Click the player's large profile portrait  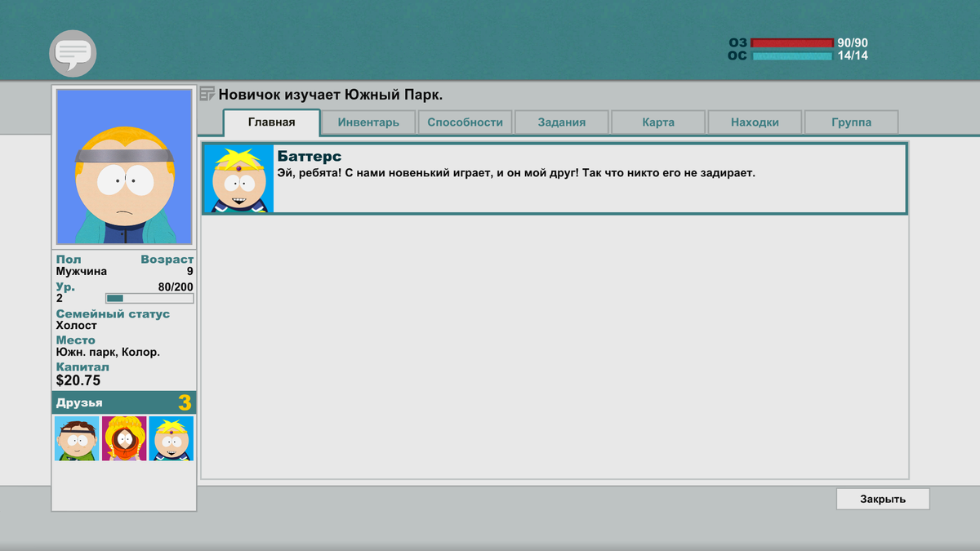[124, 167]
